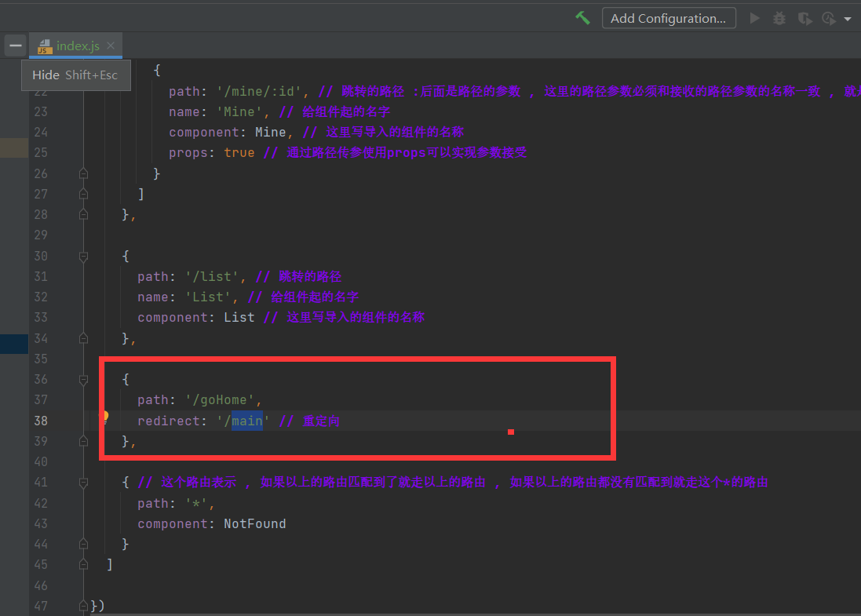Image resolution: width=861 pixels, height=616 pixels.
Task: Click the redirect property name
Action: [169, 421]
